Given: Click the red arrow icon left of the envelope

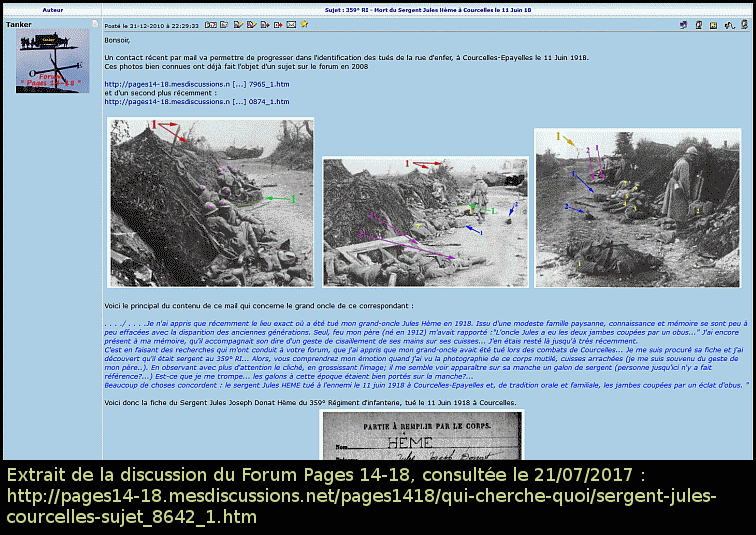Looking at the screenshot, I should 278,23.
